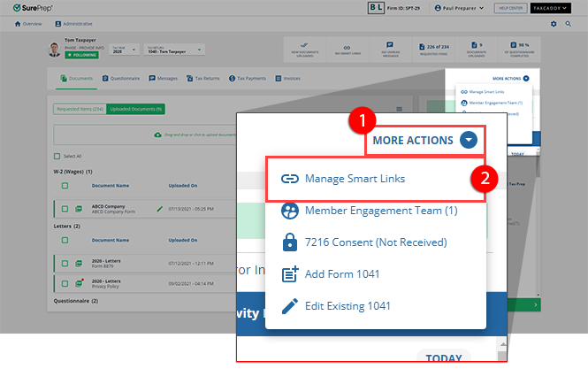Screen dimensions: 588x369
Task: Switch to the Messages tab
Action: pyautogui.click(x=163, y=79)
